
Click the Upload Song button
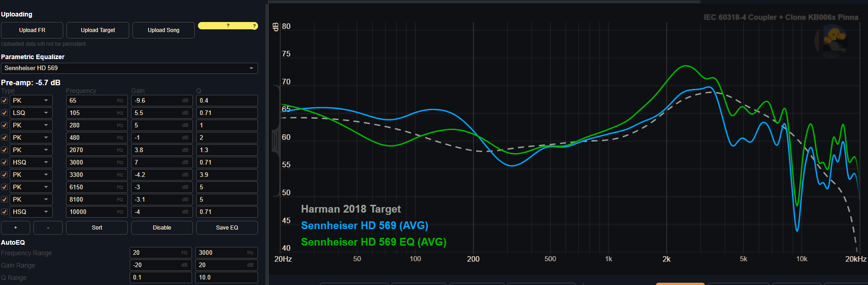click(x=164, y=30)
